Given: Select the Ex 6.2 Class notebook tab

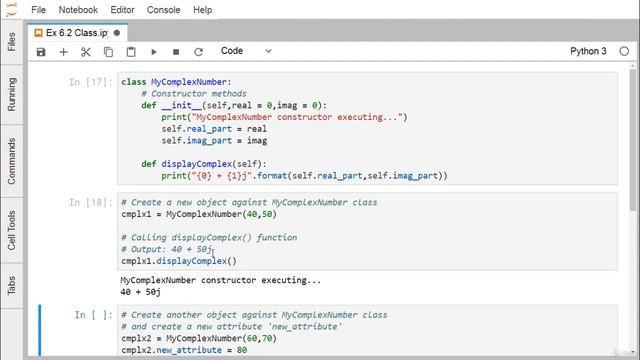Looking at the screenshot, I should point(77,33).
